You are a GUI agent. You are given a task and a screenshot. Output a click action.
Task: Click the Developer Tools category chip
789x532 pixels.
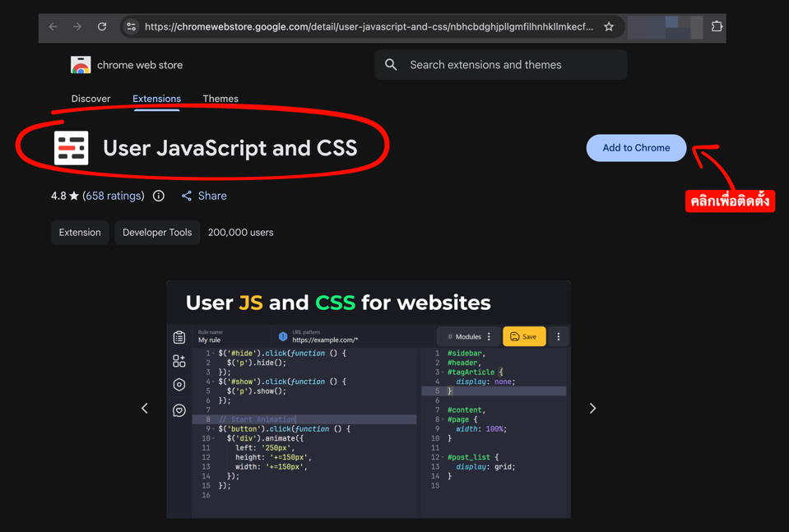pos(157,233)
